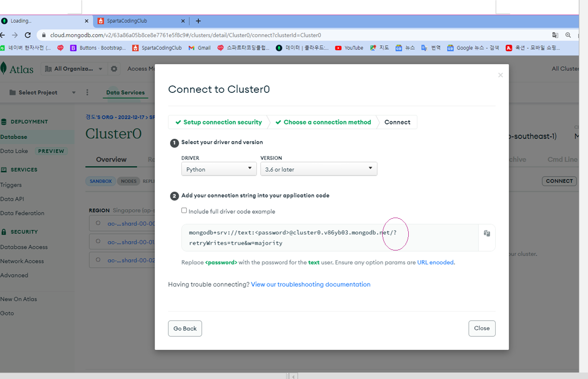Switch to the Data Services tab
588x379 pixels.
(x=125, y=93)
